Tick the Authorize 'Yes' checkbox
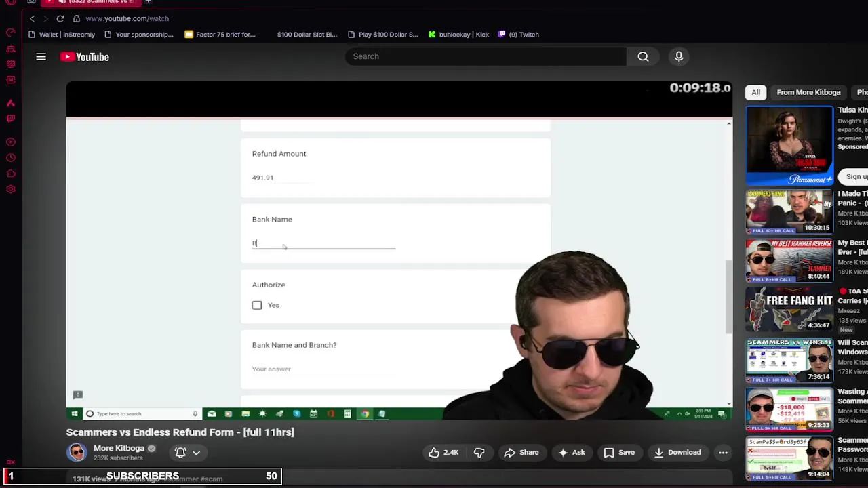This screenshot has width=868, height=488. pos(257,305)
